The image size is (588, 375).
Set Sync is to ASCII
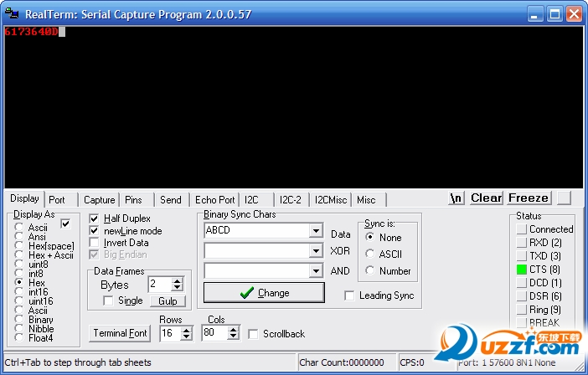click(x=369, y=254)
